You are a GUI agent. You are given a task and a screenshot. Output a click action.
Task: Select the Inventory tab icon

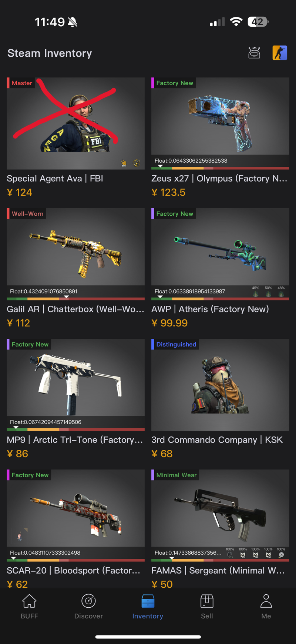[x=148, y=601]
